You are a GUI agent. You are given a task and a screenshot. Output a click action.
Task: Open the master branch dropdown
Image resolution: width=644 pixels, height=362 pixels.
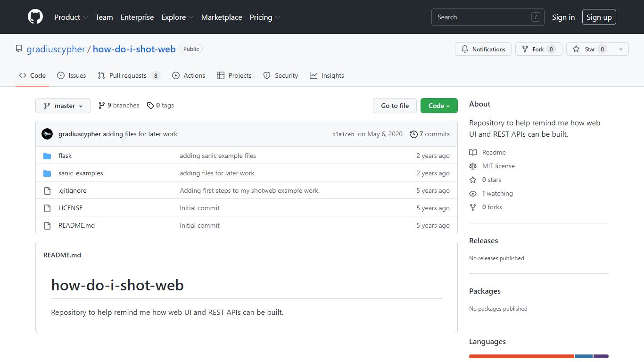(63, 106)
